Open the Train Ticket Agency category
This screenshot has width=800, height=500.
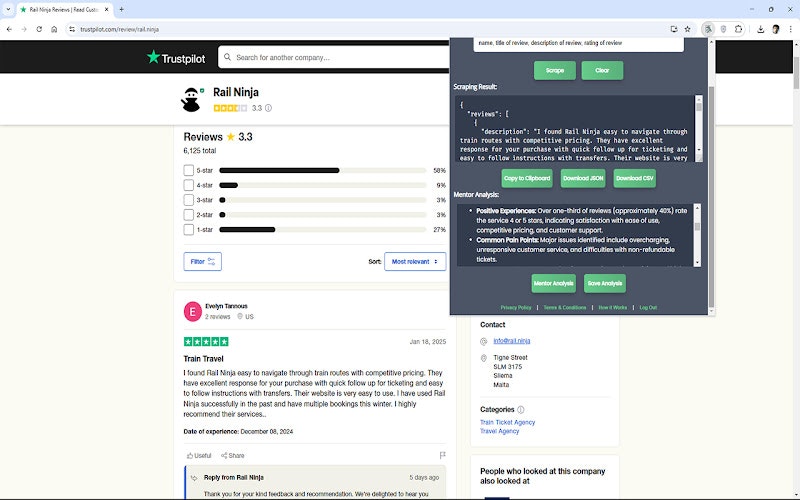pyautogui.click(x=508, y=422)
